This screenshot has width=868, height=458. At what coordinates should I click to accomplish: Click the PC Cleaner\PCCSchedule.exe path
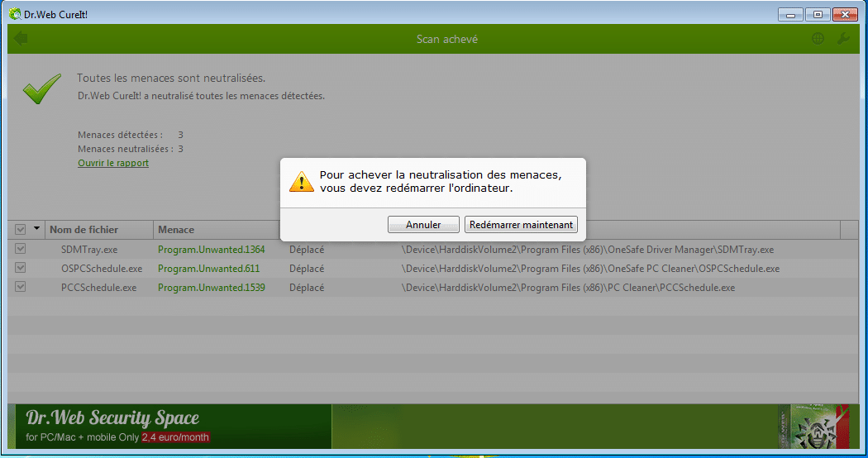[x=569, y=288]
